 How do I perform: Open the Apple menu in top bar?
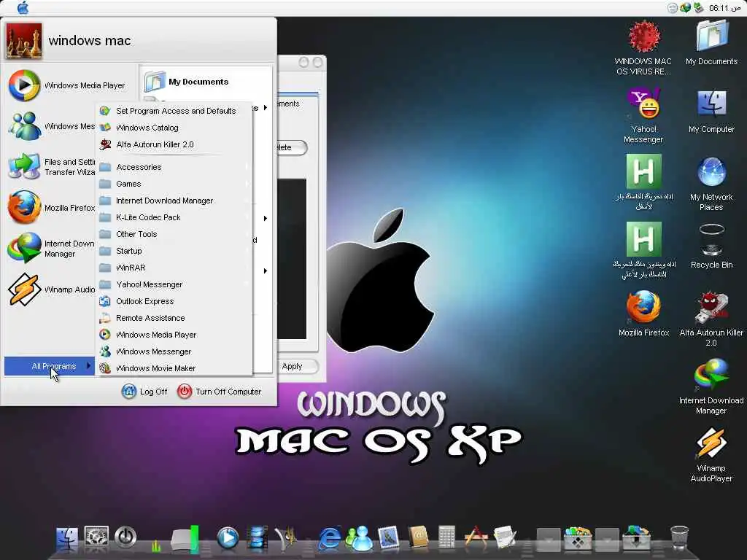pos(23,7)
